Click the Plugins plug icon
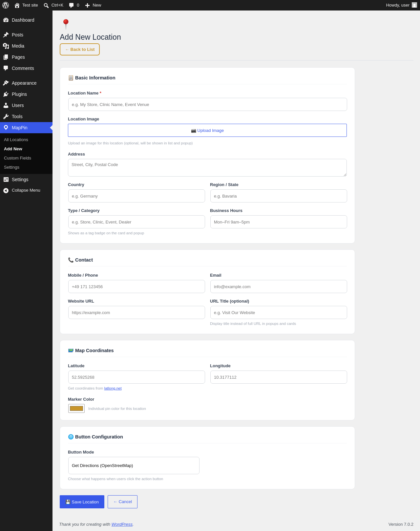This screenshot has height=531, width=420. (6, 94)
